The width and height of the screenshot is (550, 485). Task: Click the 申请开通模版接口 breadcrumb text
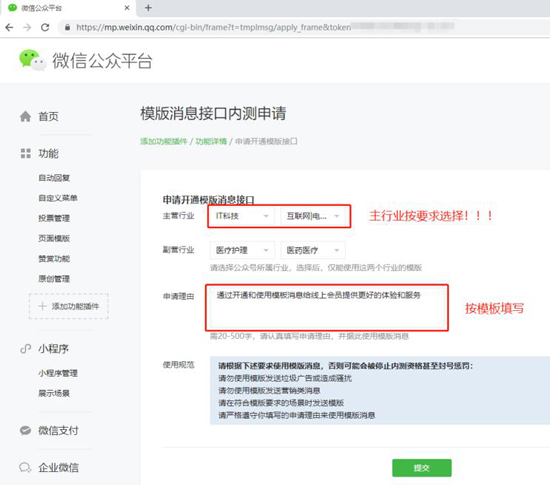(266, 141)
